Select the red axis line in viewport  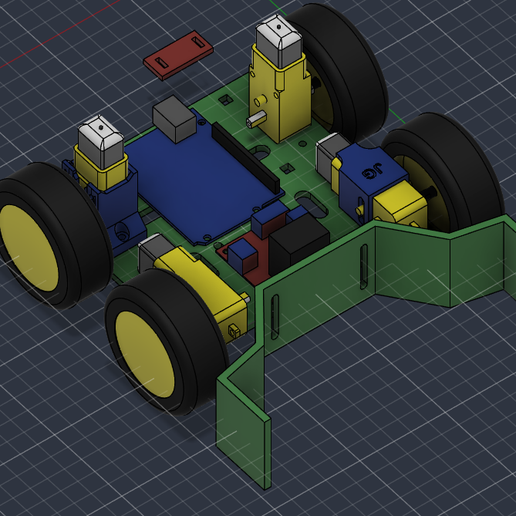point(60,33)
